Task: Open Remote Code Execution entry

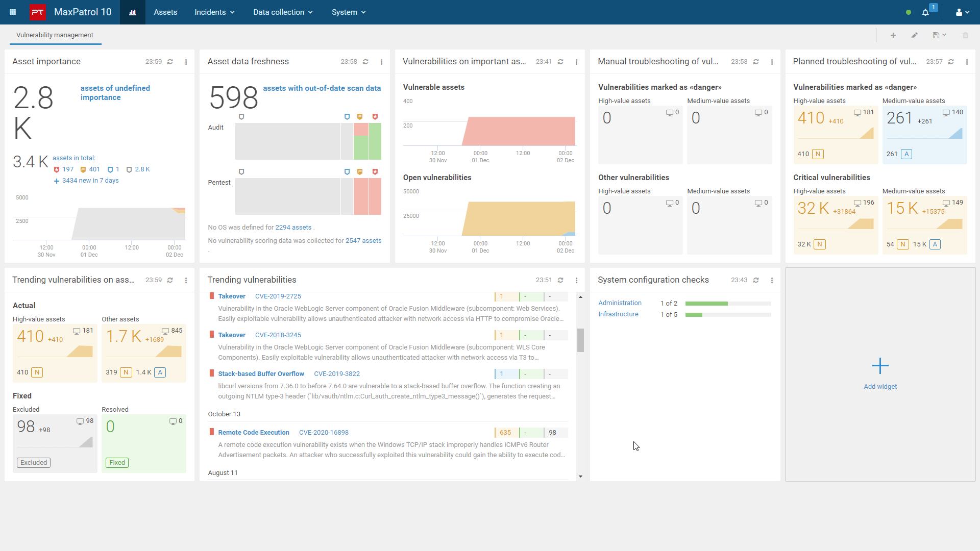Action: pyautogui.click(x=254, y=433)
